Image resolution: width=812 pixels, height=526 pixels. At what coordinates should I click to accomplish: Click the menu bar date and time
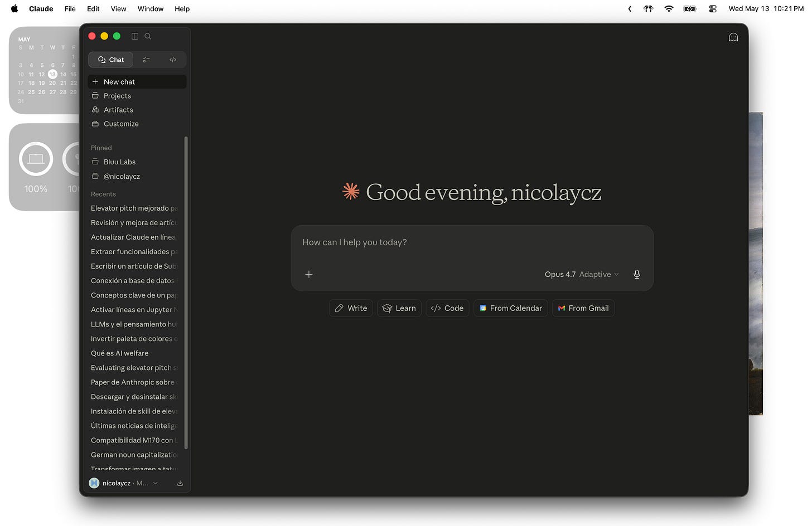click(766, 9)
